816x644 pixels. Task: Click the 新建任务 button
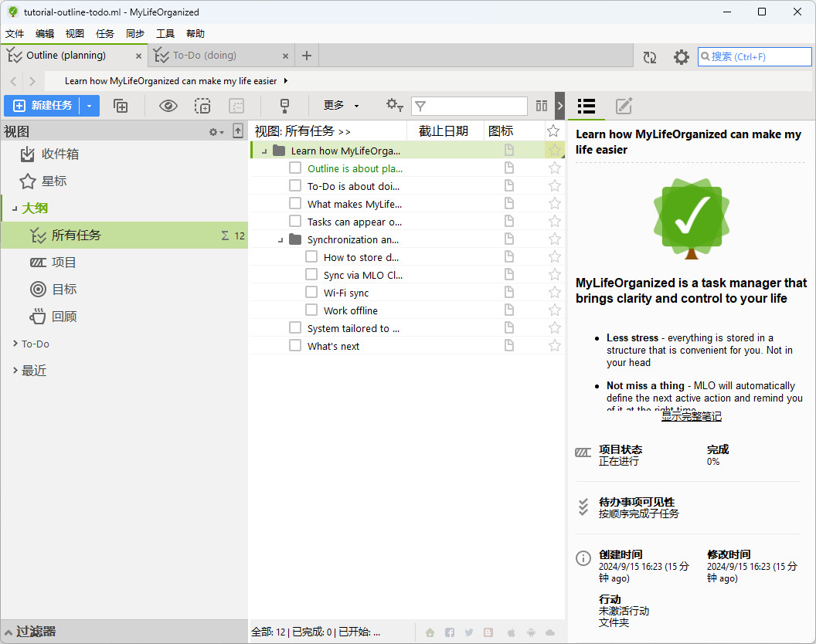(42, 106)
